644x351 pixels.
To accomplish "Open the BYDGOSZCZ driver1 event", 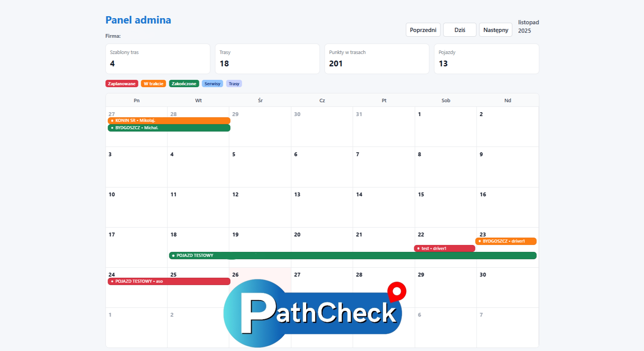I will point(506,241).
